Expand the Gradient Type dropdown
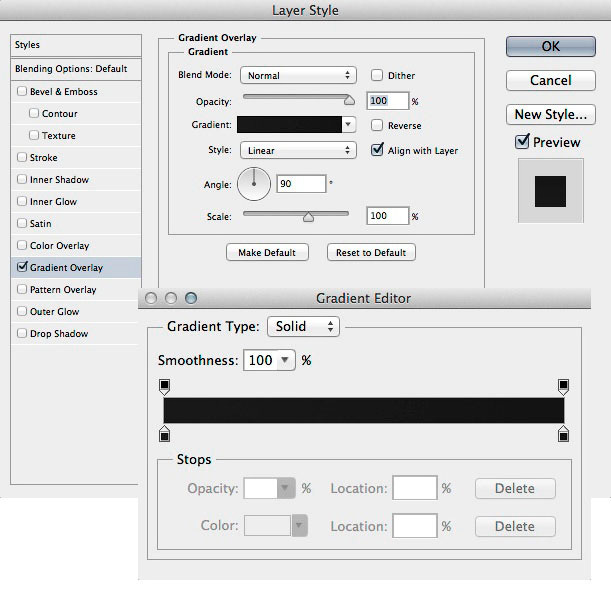The width and height of the screenshot is (611, 600). 304,327
